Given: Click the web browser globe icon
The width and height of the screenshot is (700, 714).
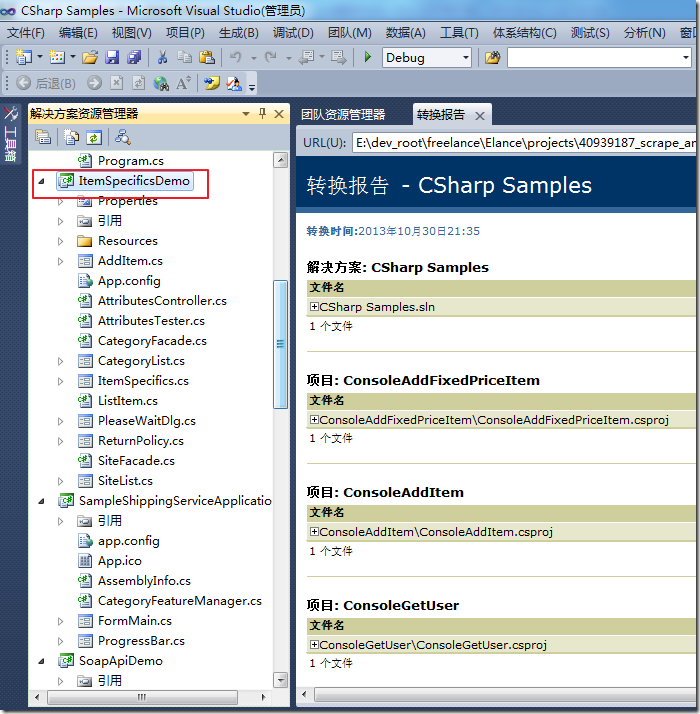Looking at the screenshot, I should pos(161,83).
